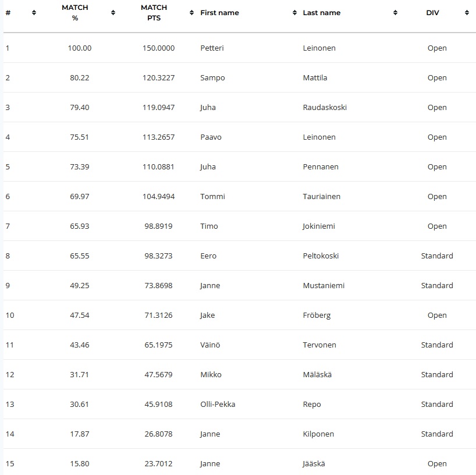The width and height of the screenshot is (476, 475).
Task: Select the MATCH PTS column header
Action: tap(154, 13)
